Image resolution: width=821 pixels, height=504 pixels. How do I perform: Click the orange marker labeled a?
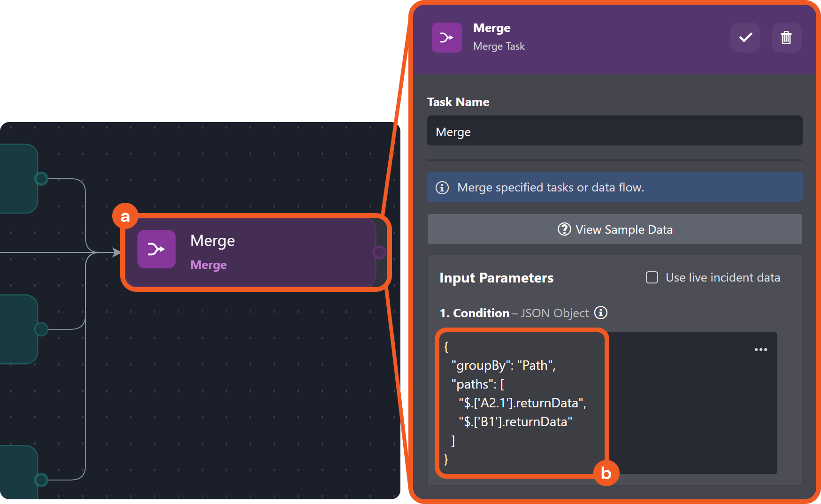coord(125,216)
